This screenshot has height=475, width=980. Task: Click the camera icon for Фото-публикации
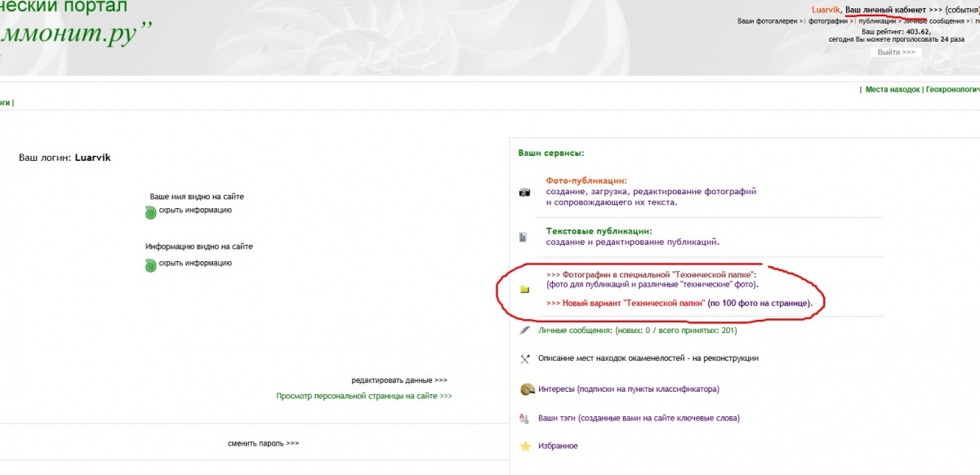(x=524, y=192)
